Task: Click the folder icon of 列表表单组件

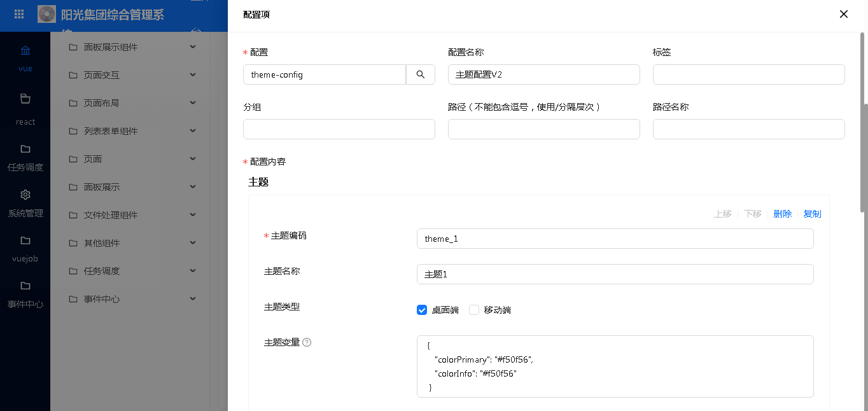Action: coord(73,131)
